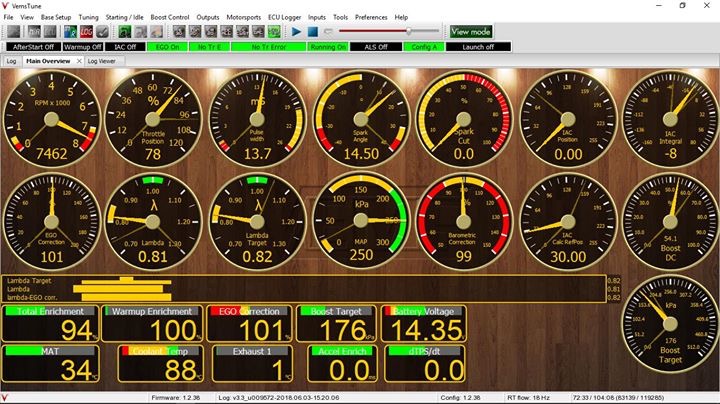Click the IAC Integral gauge
This screenshot has width=720, height=404.
coord(670,119)
